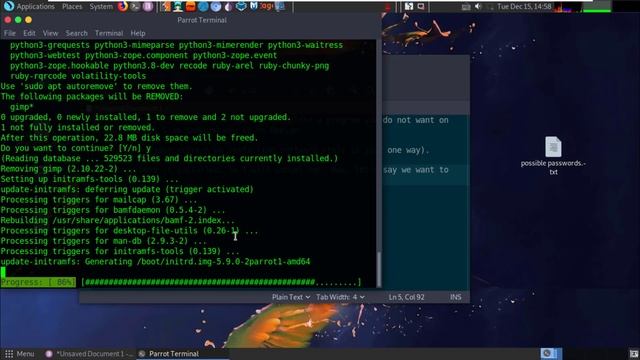This screenshot has width=640, height=360.
Task: Open the blue box-shaped panel launcher
Action: 241,7
